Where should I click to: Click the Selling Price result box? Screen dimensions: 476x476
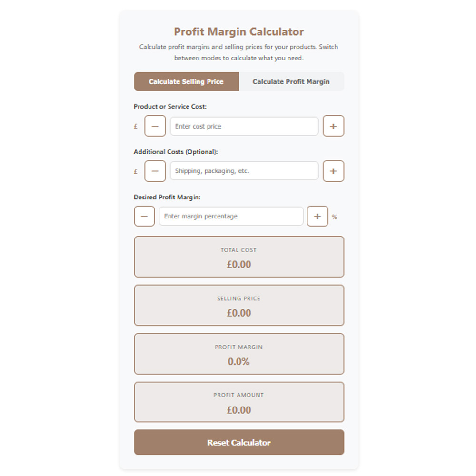pyautogui.click(x=239, y=305)
